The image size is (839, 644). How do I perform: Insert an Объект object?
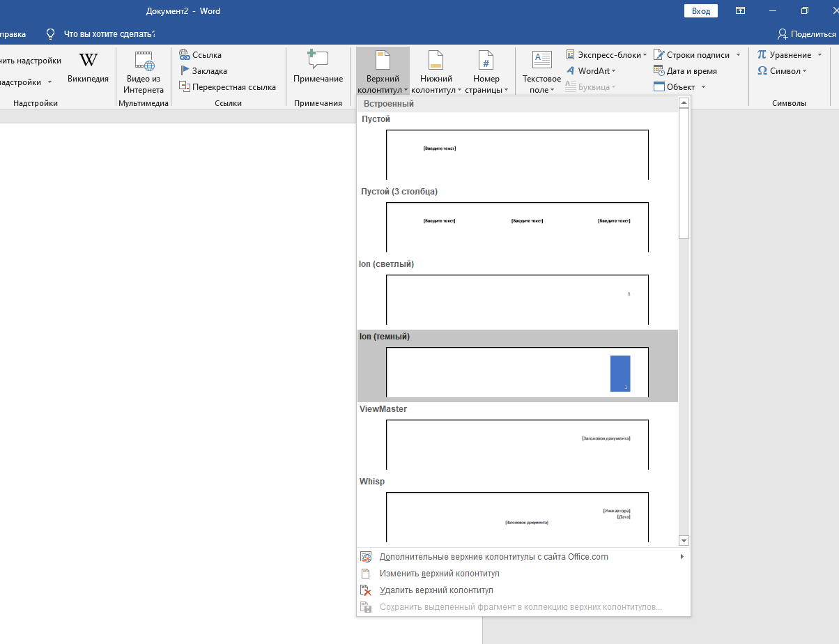(675, 87)
